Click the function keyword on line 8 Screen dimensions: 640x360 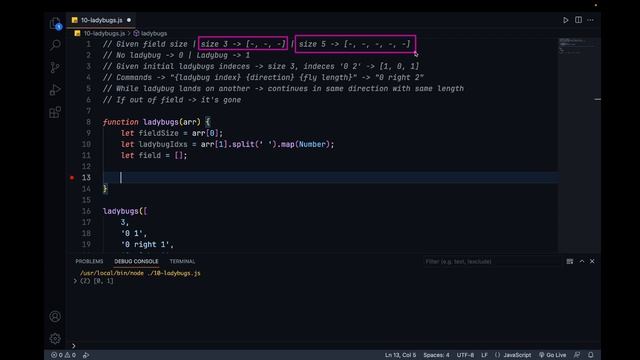(x=120, y=122)
